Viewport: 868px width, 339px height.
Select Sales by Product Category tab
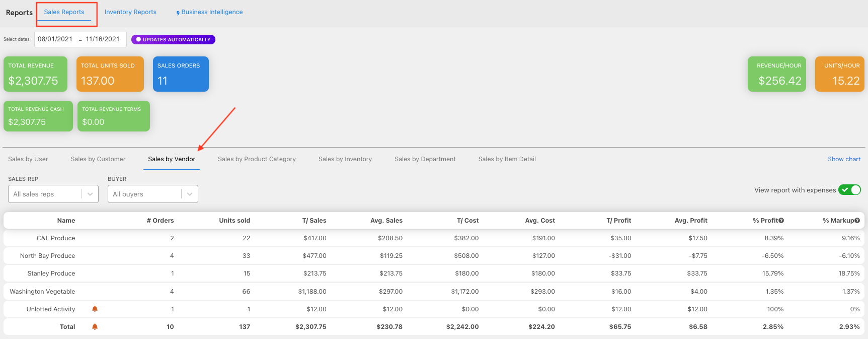[257, 159]
